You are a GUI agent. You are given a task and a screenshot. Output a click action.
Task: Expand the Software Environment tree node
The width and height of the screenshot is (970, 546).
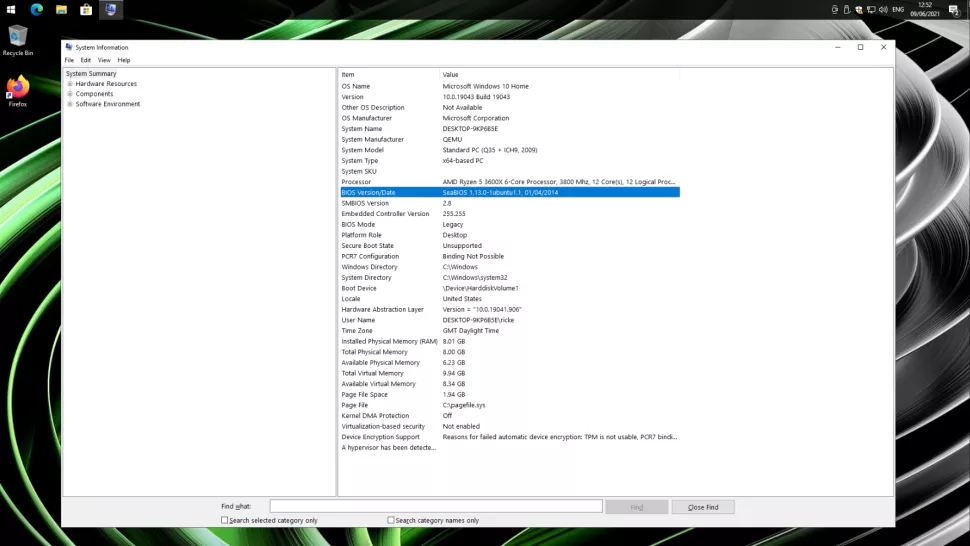coord(70,104)
